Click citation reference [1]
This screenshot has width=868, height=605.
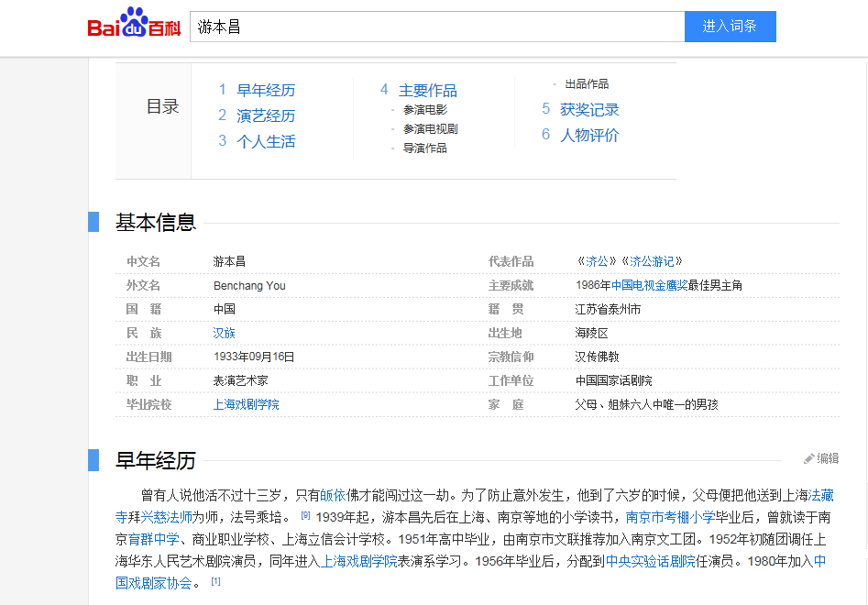pos(216,581)
